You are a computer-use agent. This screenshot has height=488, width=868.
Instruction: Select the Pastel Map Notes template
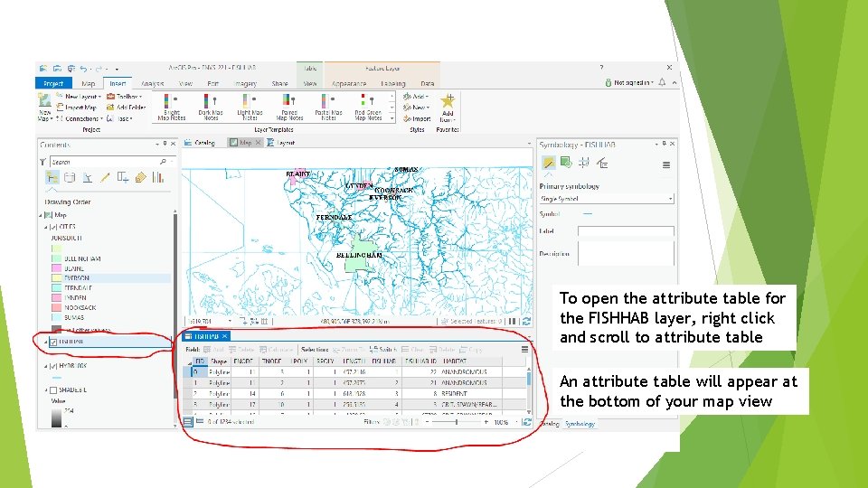[x=329, y=107]
